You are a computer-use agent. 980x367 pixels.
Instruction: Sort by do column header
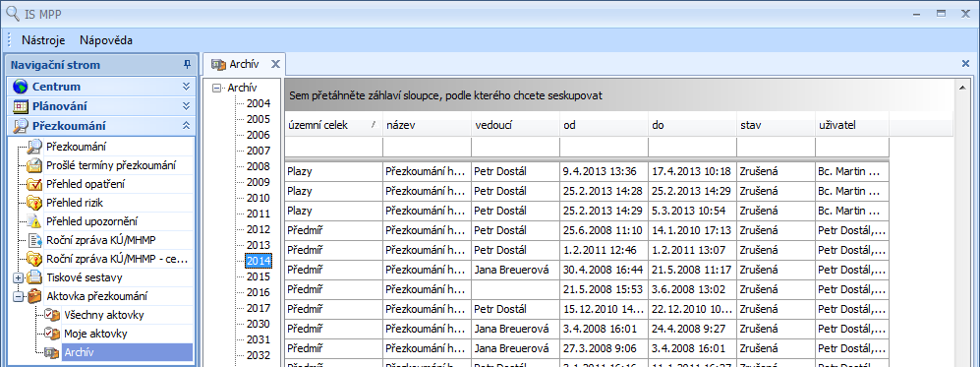pyautogui.click(x=693, y=125)
